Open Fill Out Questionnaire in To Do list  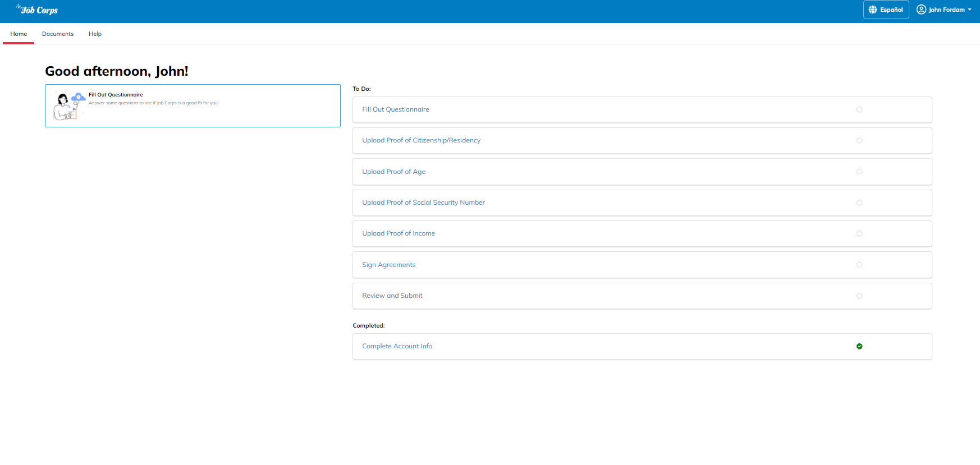642,110
